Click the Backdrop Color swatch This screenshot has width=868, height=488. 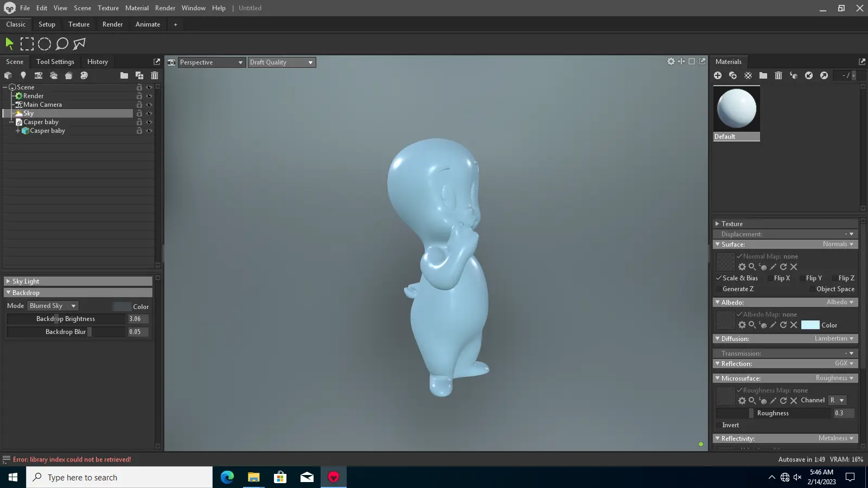pyautogui.click(x=122, y=306)
